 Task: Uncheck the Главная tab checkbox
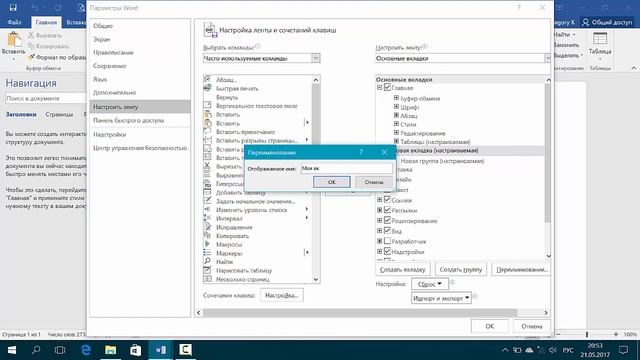[x=387, y=87]
